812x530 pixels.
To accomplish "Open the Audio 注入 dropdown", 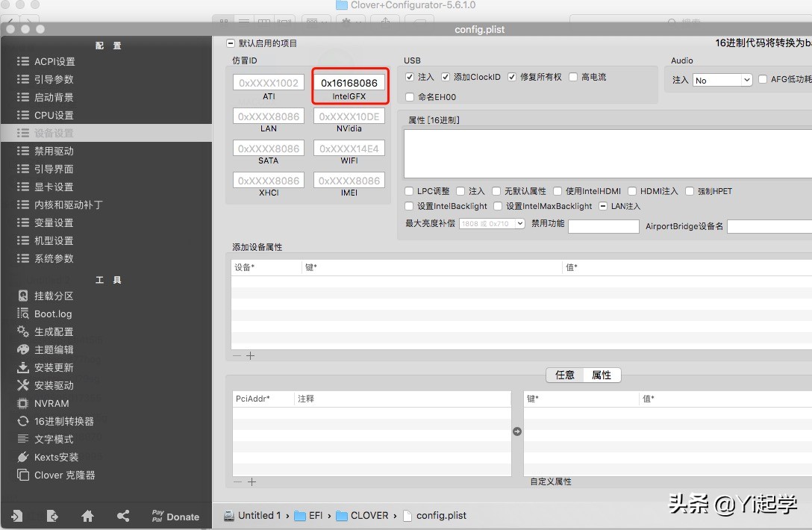I will coord(722,80).
